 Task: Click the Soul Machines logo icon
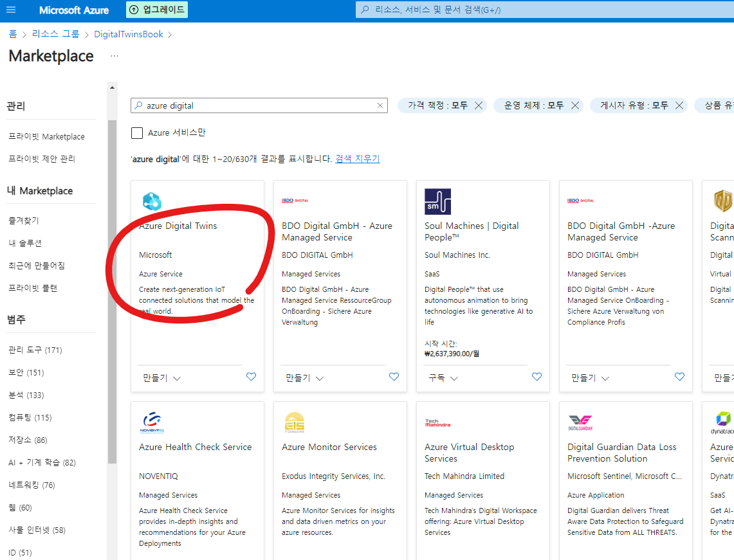coord(437,201)
